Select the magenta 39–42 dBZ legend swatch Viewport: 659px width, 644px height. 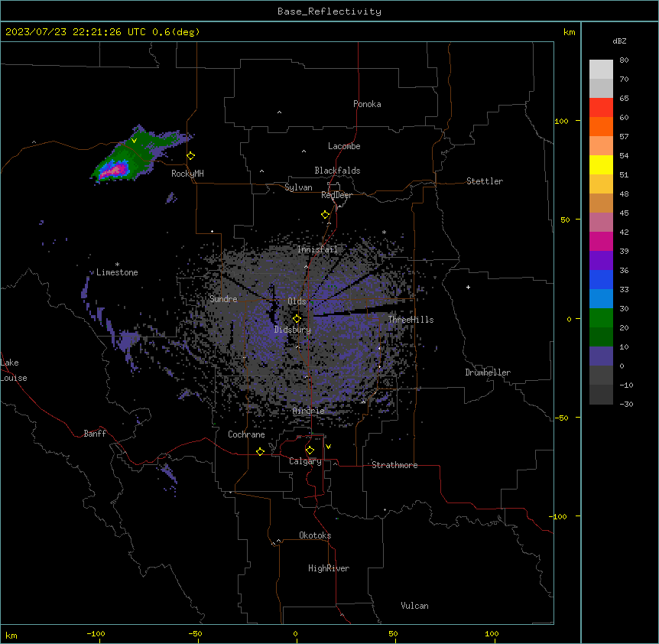pos(601,241)
